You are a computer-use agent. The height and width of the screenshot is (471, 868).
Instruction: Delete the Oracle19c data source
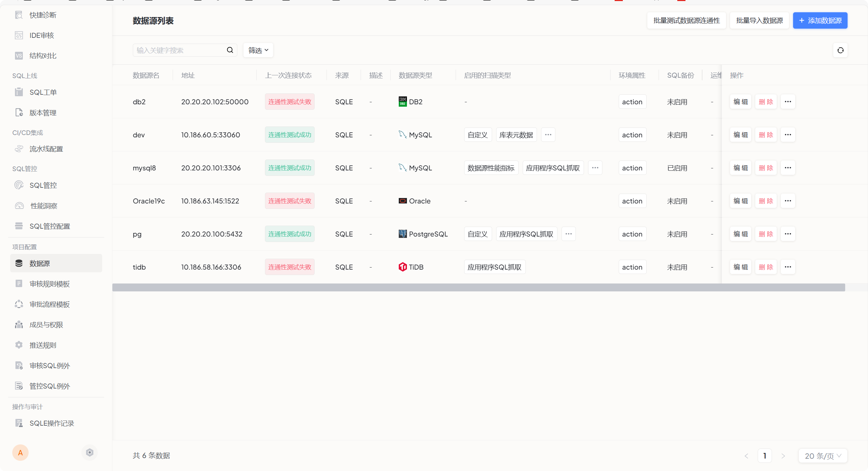(766, 201)
